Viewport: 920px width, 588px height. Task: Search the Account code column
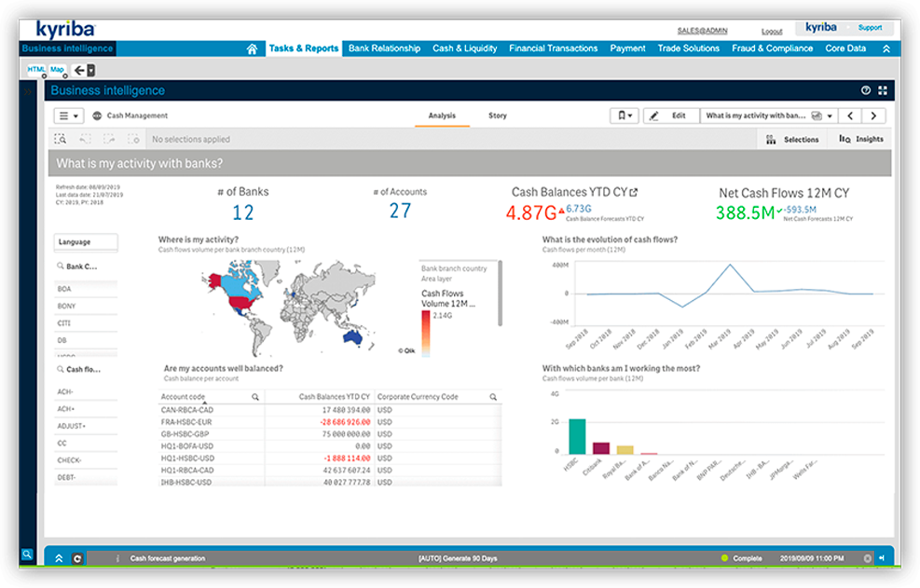coord(255,397)
